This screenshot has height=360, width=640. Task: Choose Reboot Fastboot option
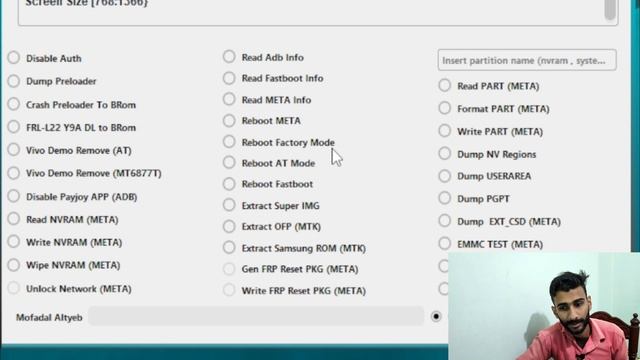point(229,184)
